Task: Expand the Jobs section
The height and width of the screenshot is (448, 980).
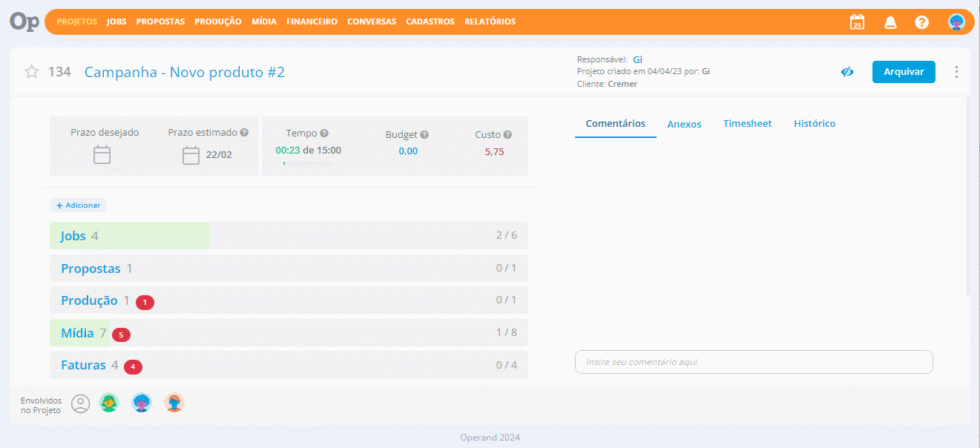Action: [x=289, y=236]
